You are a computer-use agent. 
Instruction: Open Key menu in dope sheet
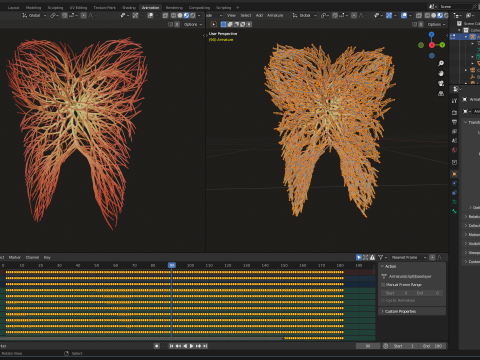pyautogui.click(x=47, y=257)
